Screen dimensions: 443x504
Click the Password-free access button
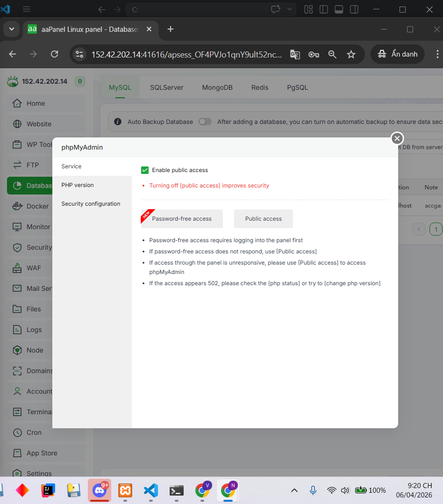pos(182,219)
